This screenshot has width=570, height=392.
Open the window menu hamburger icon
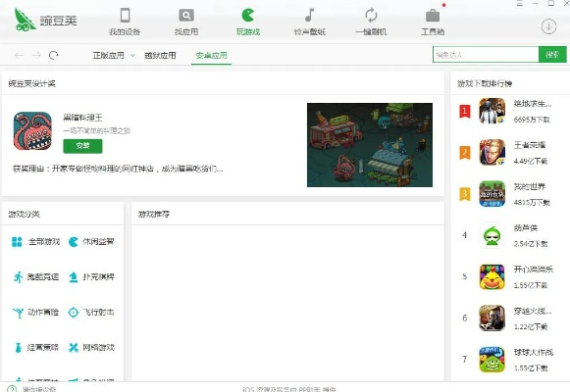(x=519, y=3)
